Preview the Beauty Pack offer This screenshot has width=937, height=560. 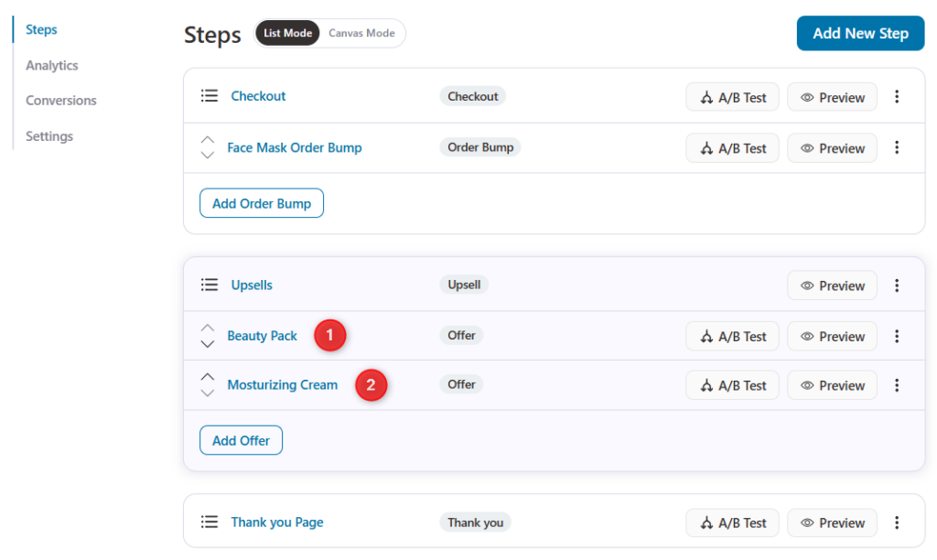[832, 337]
